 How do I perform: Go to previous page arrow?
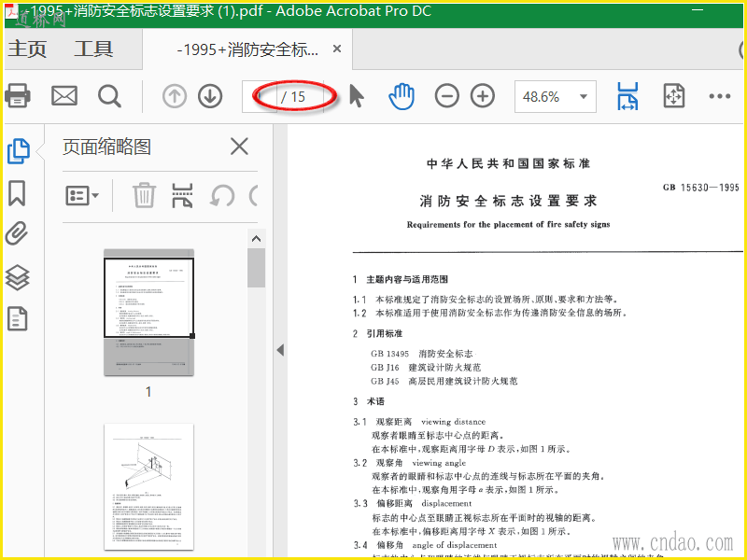click(x=175, y=96)
